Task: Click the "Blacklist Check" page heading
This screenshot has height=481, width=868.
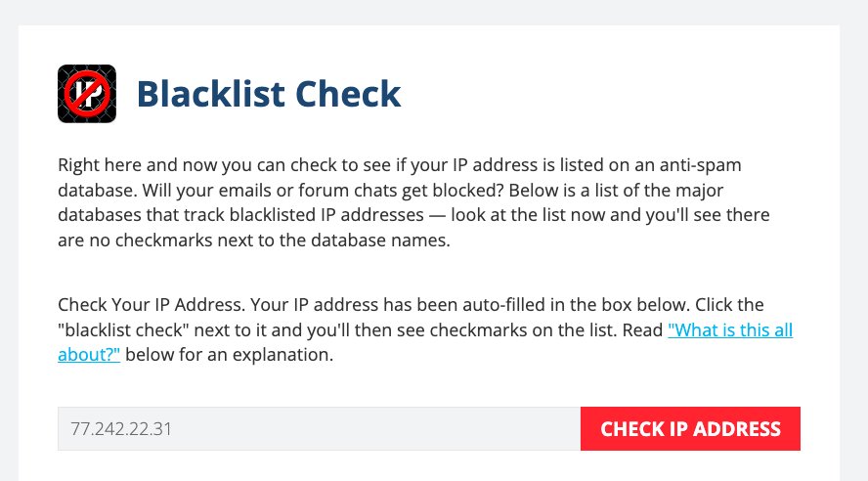Action: pyautogui.click(x=269, y=94)
